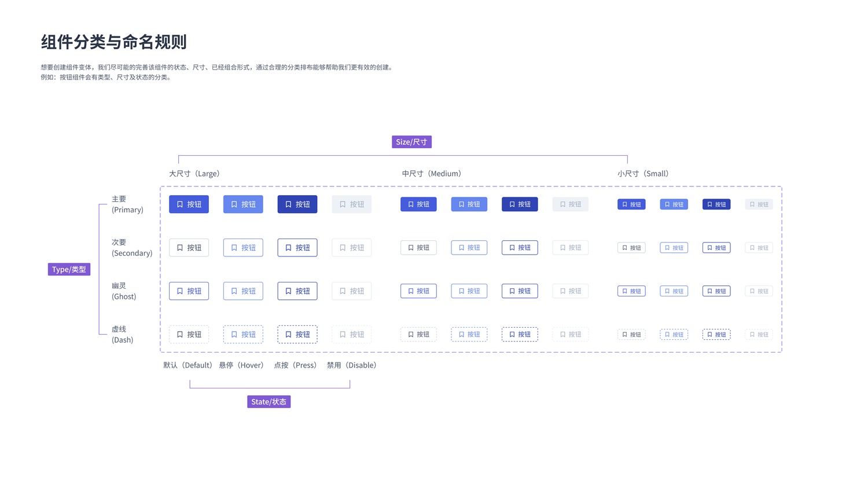Click bookmark icon in large ghost press button
Viewport: 868px width, 488px height.
(289, 291)
